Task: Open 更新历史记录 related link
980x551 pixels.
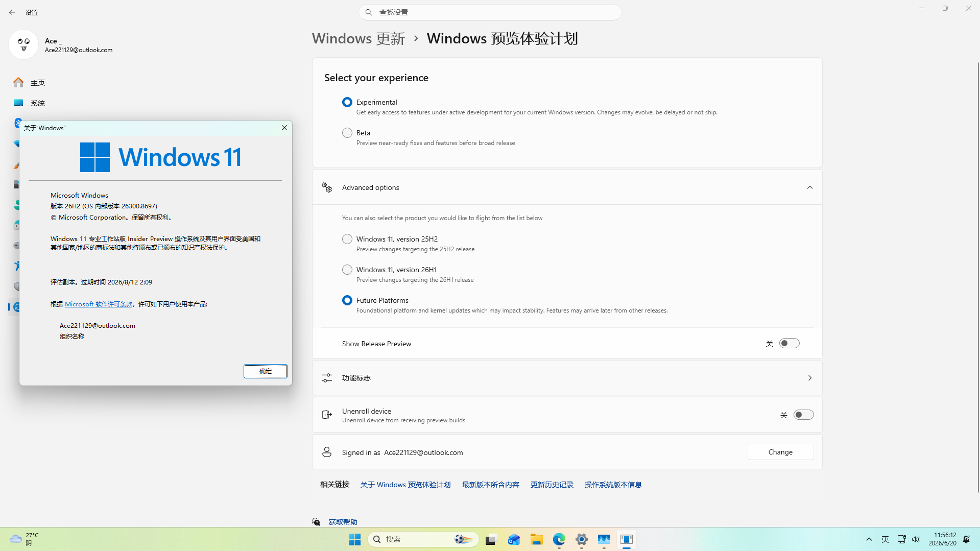Action: [x=552, y=485]
